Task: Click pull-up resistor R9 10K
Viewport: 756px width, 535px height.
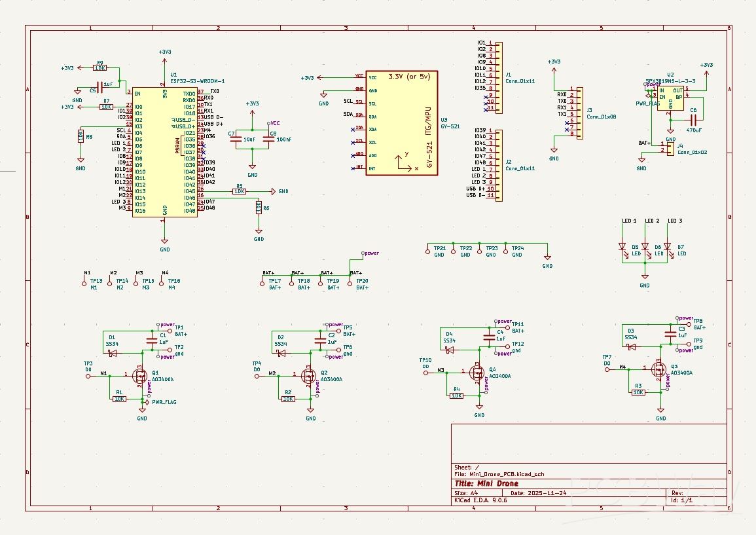Action: [x=99, y=67]
